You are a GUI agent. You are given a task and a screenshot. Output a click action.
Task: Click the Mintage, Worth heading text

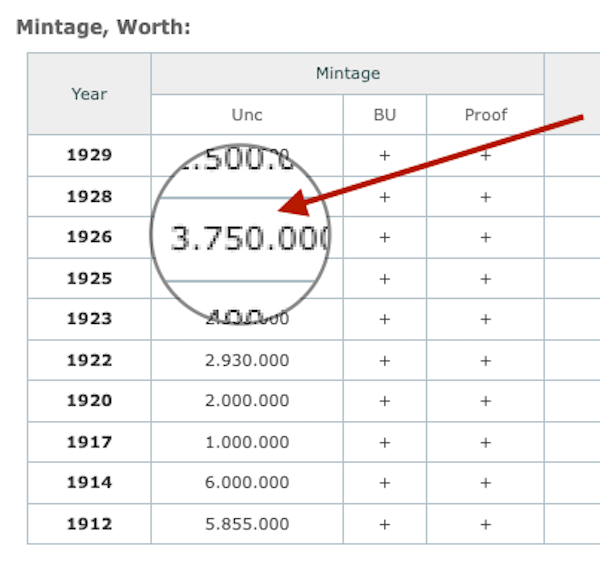pos(103,27)
